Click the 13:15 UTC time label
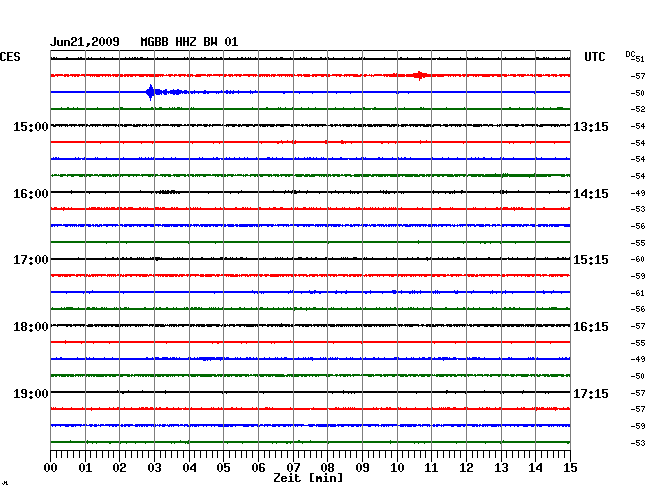This screenshot has width=650, height=494. tap(591, 126)
